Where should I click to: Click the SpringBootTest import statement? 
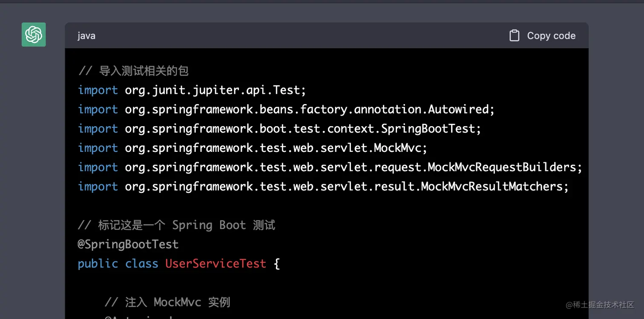pos(279,128)
